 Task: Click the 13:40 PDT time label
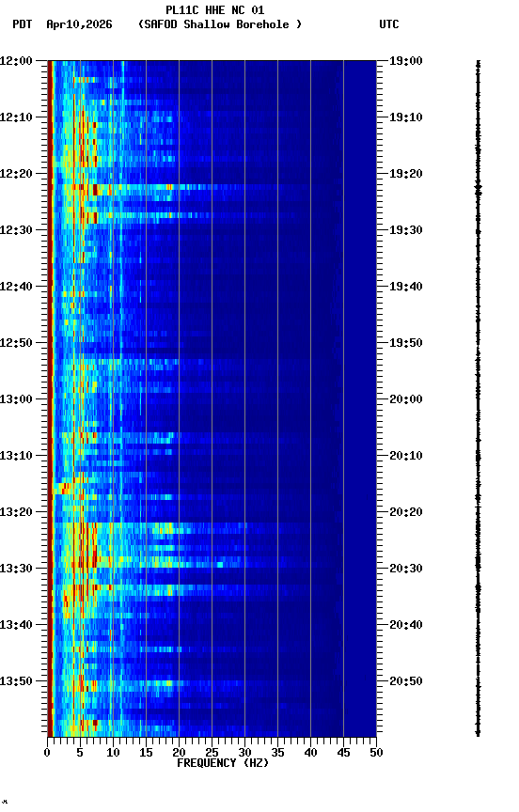pos(16,625)
